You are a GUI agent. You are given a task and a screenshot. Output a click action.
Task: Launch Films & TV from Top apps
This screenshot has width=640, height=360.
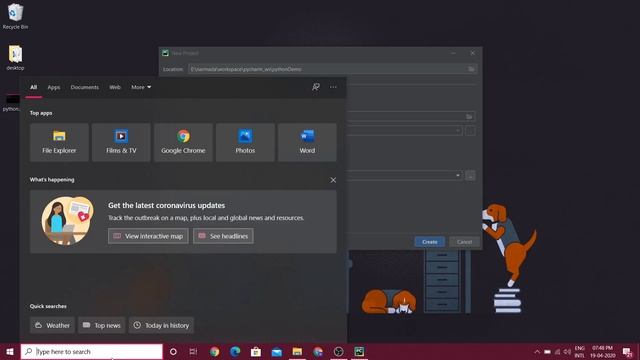pyautogui.click(x=121, y=142)
